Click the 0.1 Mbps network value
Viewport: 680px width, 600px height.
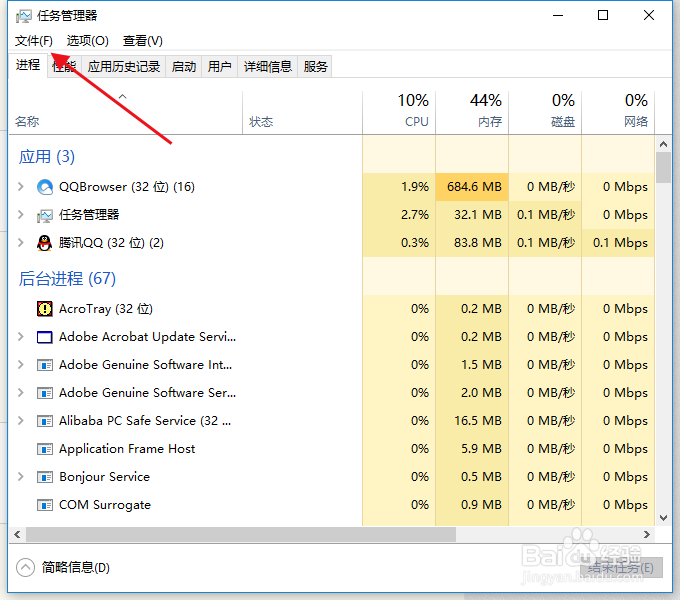point(620,243)
